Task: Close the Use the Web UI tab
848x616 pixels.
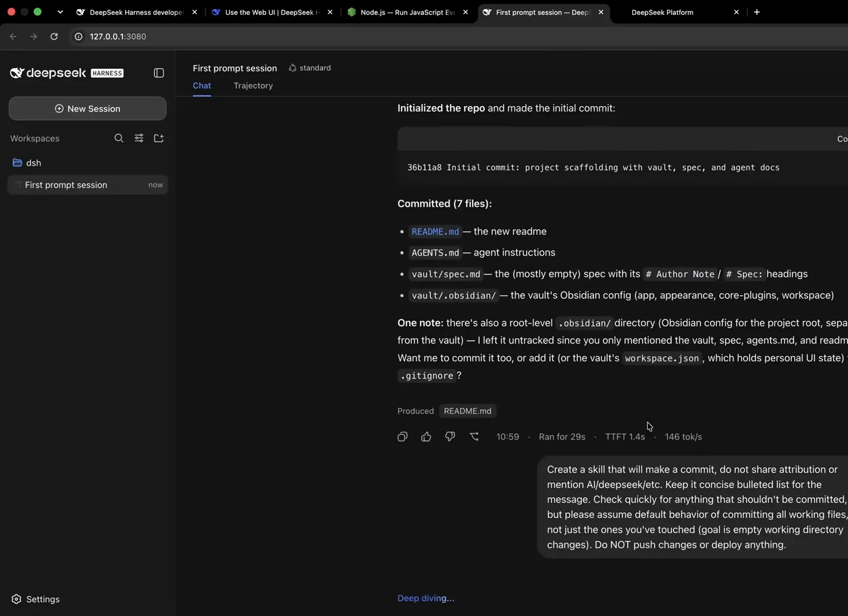Action: [330, 12]
